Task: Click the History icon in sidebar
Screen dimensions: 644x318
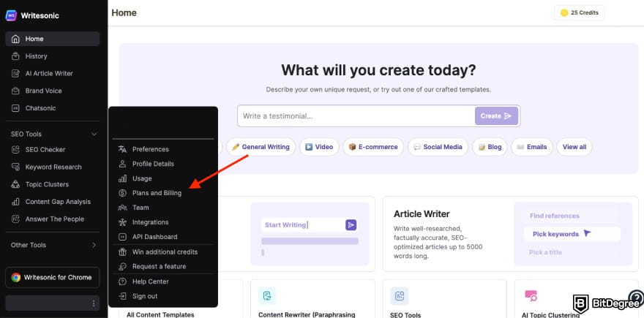Action: pos(15,56)
